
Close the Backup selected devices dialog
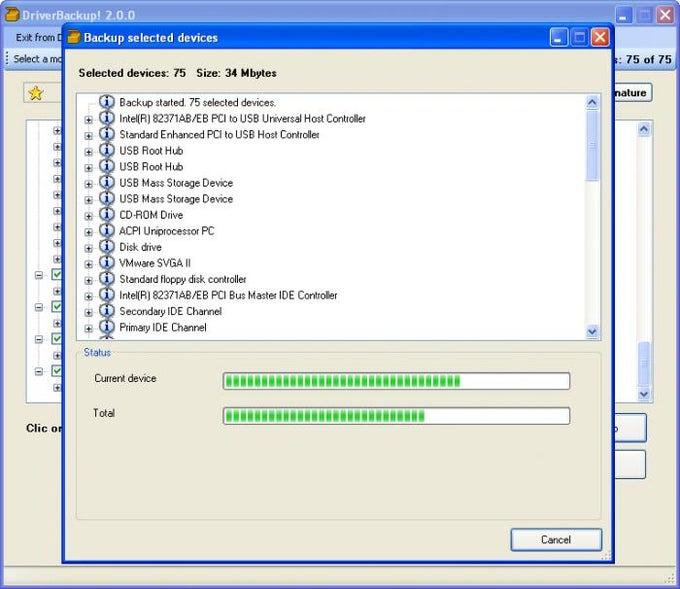(600, 37)
